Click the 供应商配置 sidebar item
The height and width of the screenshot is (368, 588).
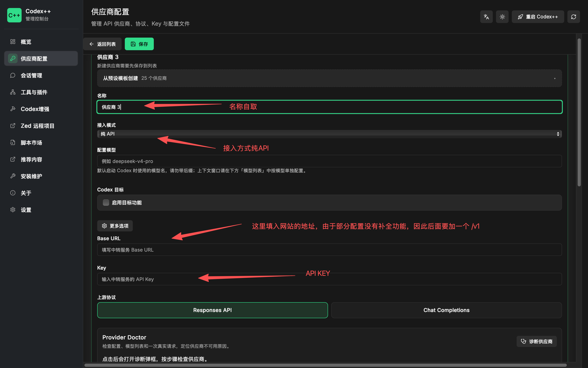(x=41, y=58)
